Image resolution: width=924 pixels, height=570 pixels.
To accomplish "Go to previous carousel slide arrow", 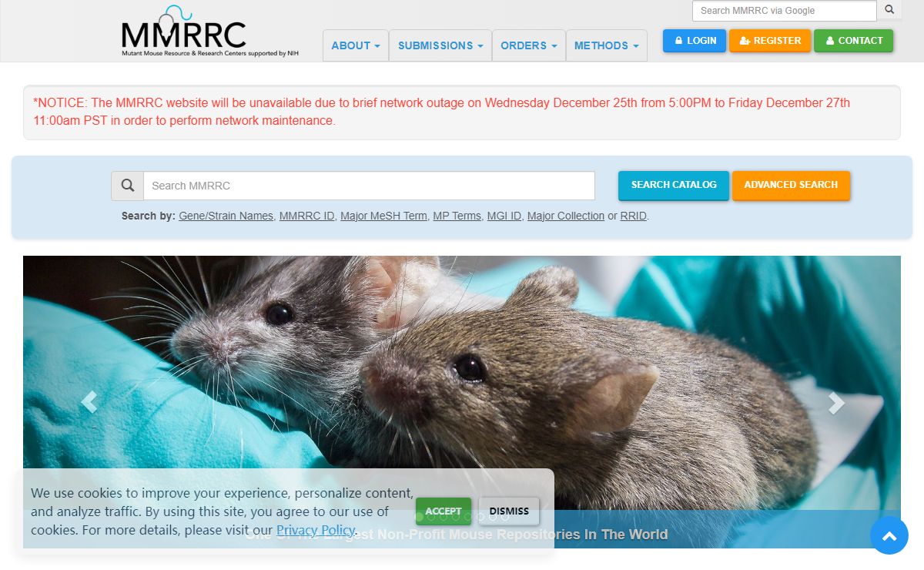I will click(x=89, y=402).
